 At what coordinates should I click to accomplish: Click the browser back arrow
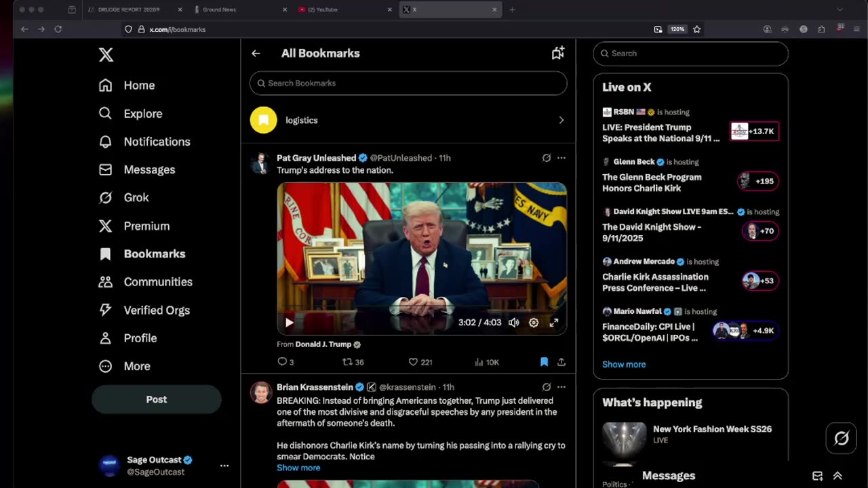24,29
